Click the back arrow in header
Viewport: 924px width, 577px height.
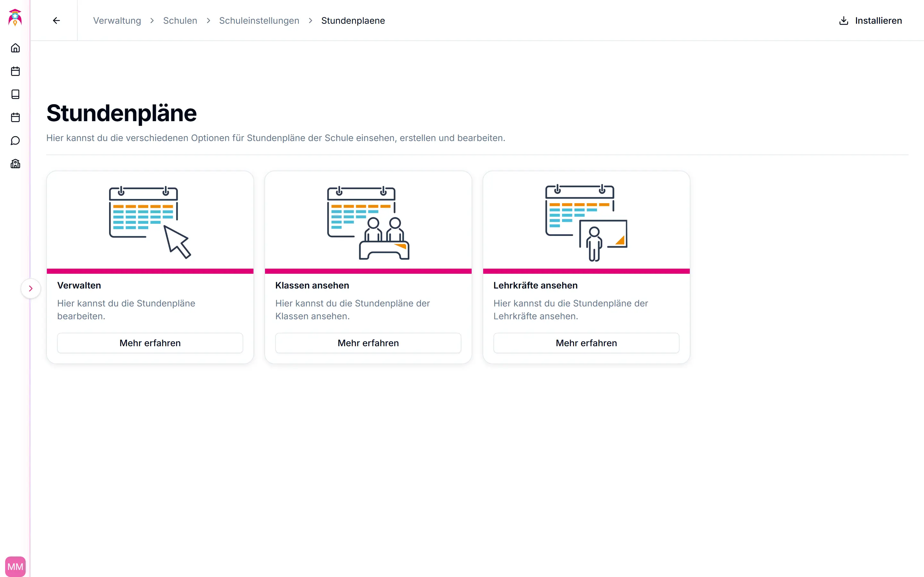coord(56,21)
